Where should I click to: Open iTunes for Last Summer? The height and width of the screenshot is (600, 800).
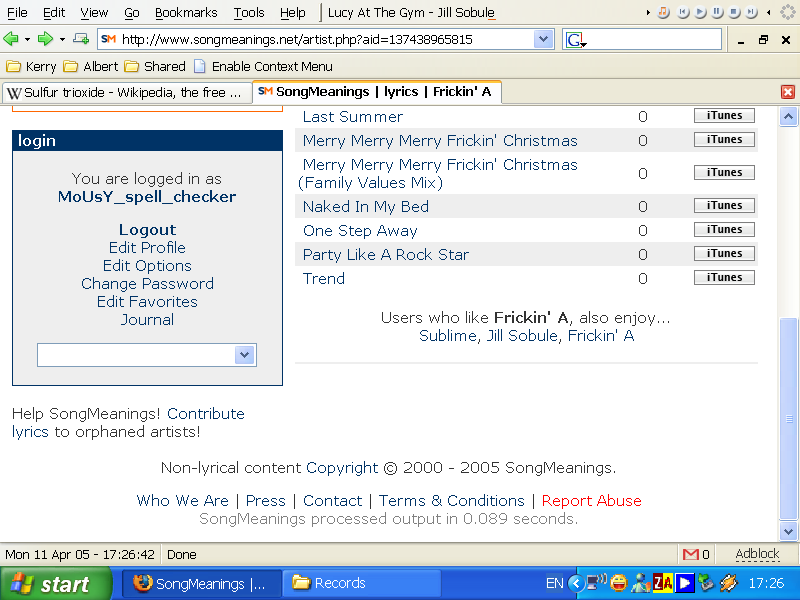tap(724, 116)
